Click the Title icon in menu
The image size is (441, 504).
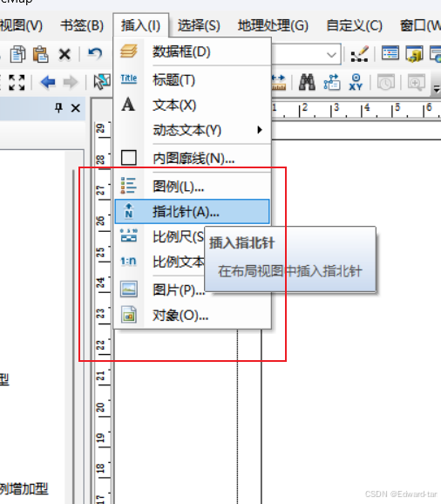point(129,78)
